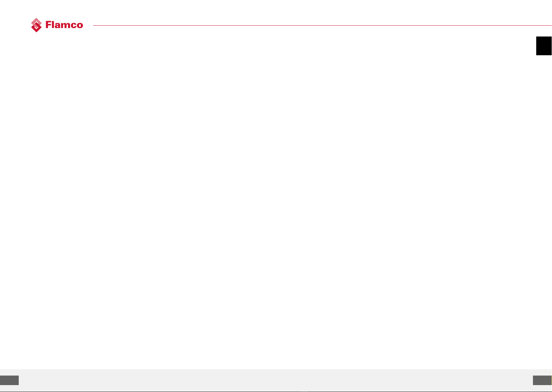Click the gray box in the bottom-left footer

pyautogui.click(x=9, y=380)
